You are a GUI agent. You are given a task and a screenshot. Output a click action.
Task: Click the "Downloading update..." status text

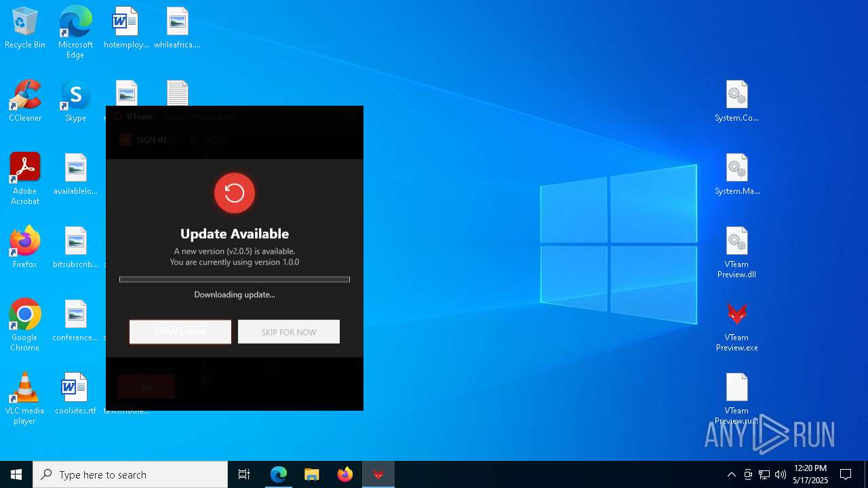pyautogui.click(x=235, y=295)
